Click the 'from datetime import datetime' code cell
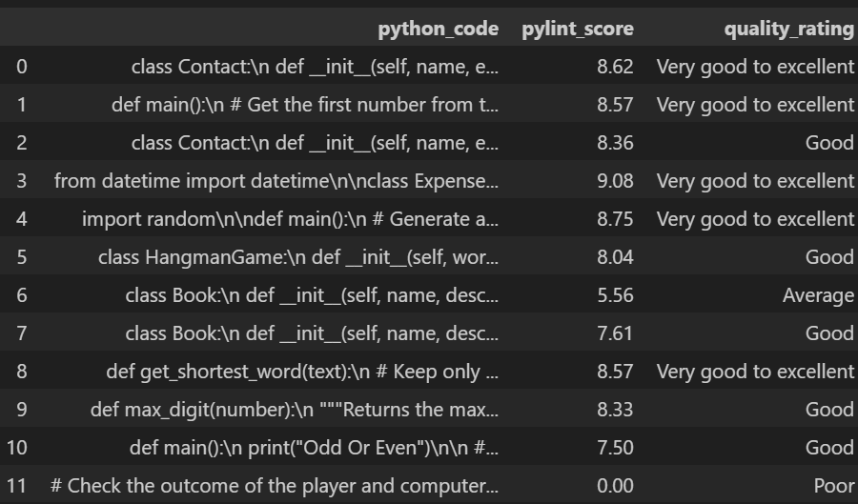This screenshot has width=858, height=504. tap(276, 181)
